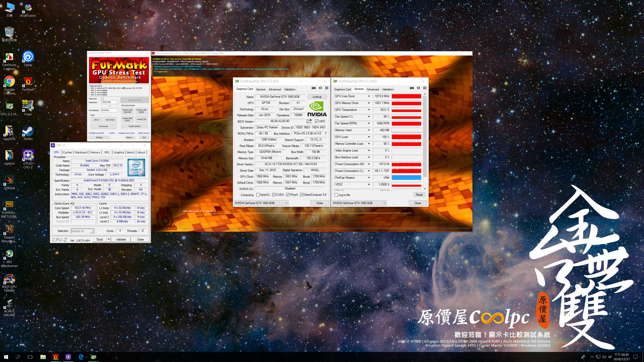Open Advanced tab in GPU-Z Graphics Card window
Screen dimensions: 644x362
[275, 89]
